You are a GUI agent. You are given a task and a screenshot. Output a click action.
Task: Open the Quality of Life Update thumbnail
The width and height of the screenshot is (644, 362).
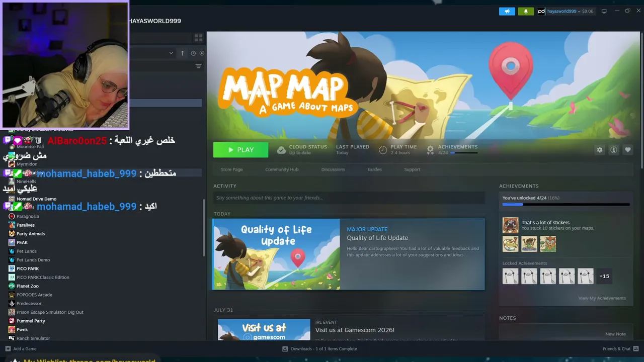(276, 254)
